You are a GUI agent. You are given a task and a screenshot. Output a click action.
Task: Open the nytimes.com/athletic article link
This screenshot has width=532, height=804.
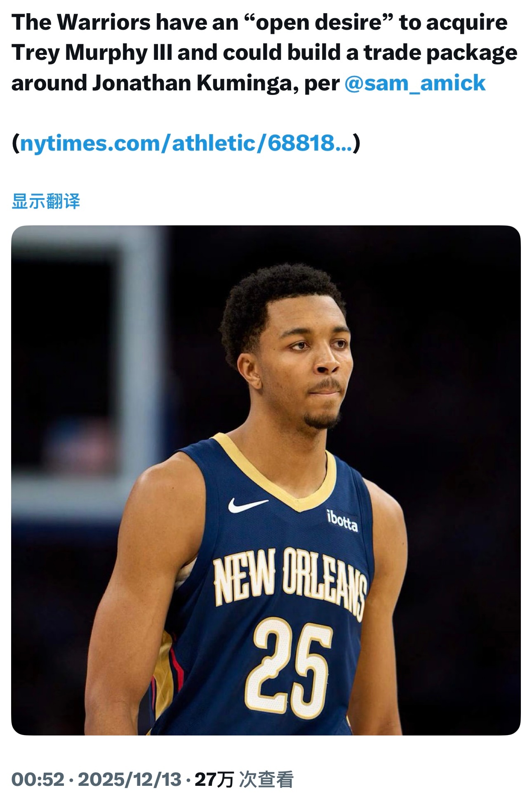point(186,143)
